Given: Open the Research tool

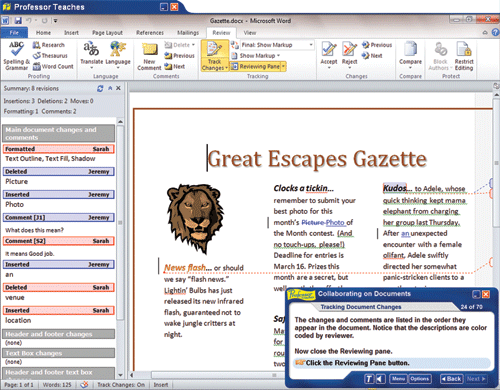Looking at the screenshot, I should point(49,45).
